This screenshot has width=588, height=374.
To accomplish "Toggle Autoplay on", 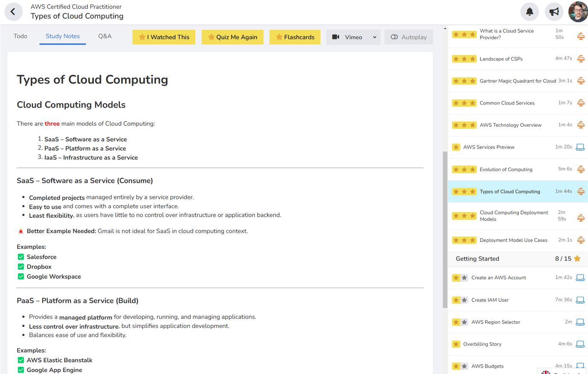I will tap(408, 37).
